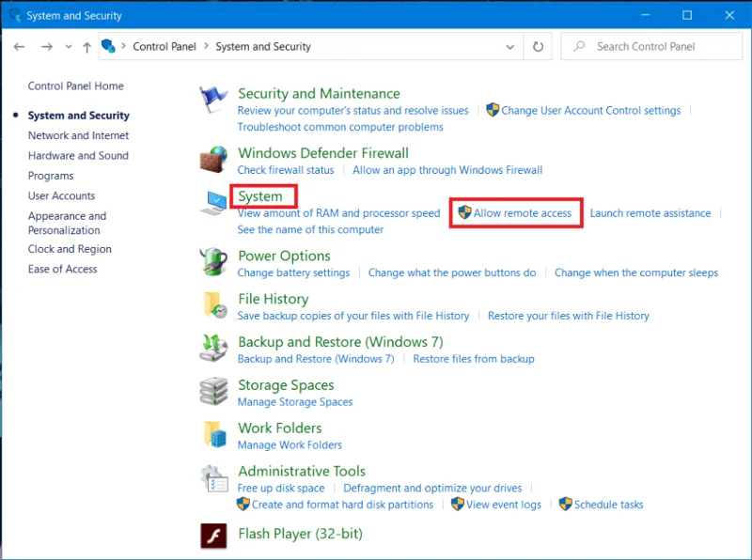Image resolution: width=752 pixels, height=560 pixels.
Task: Open Network and Internet category
Action: coord(78,135)
